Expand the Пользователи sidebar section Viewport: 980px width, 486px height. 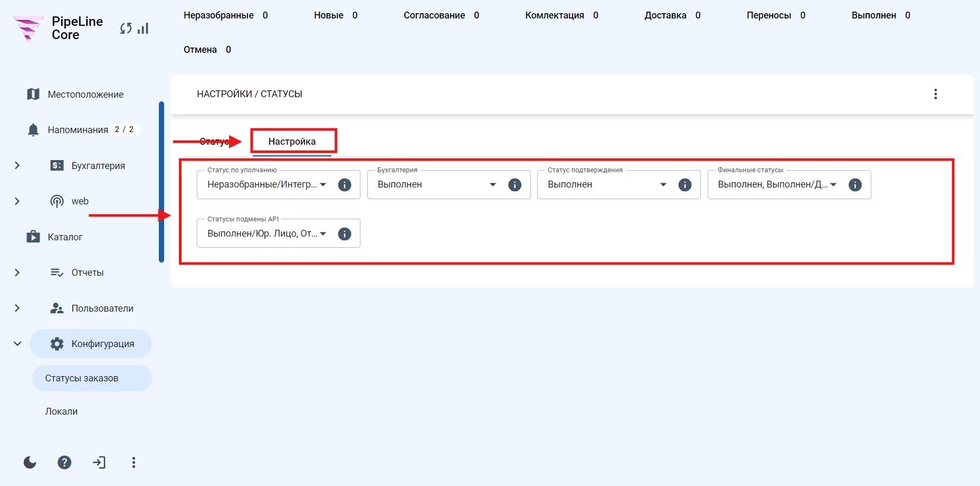point(17,308)
